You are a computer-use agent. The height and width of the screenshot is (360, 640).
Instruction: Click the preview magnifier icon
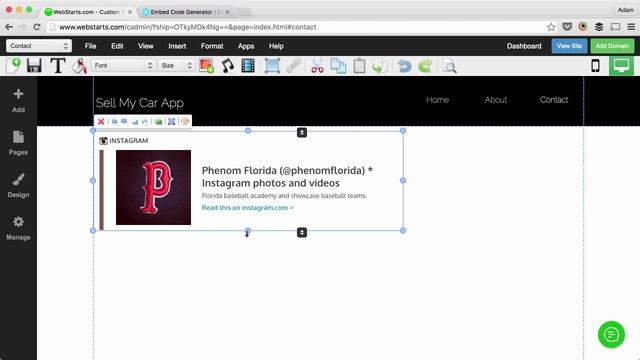click(449, 66)
